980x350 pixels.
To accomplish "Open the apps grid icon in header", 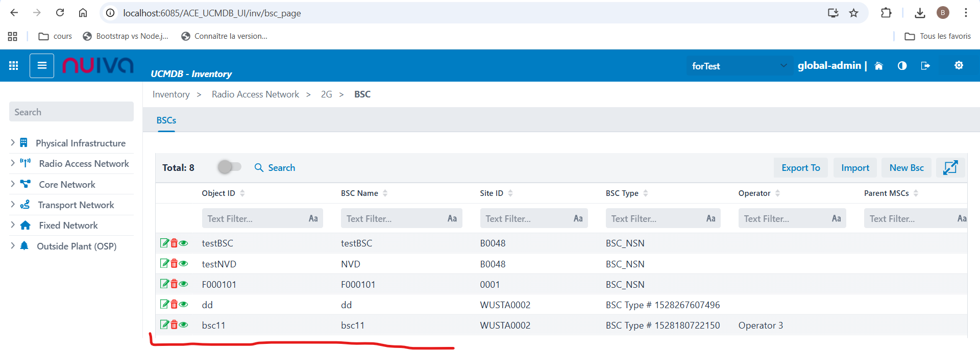I will coord(14,66).
